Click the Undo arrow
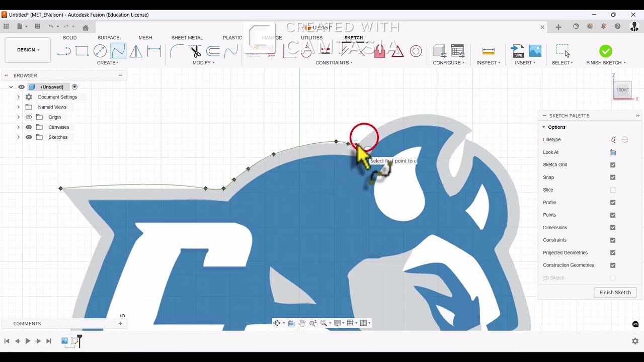The width and height of the screenshot is (644, 362). tap(51, 27)
